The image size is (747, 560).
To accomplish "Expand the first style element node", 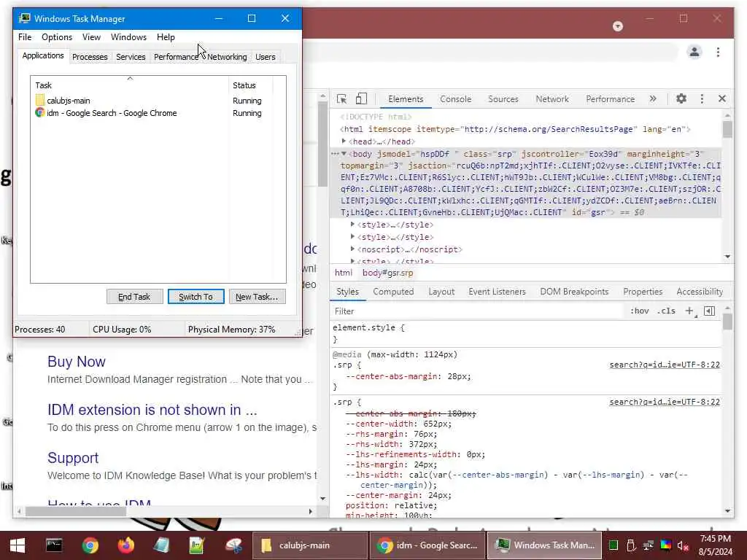I will pyautogui.click(x=352, y=225).
